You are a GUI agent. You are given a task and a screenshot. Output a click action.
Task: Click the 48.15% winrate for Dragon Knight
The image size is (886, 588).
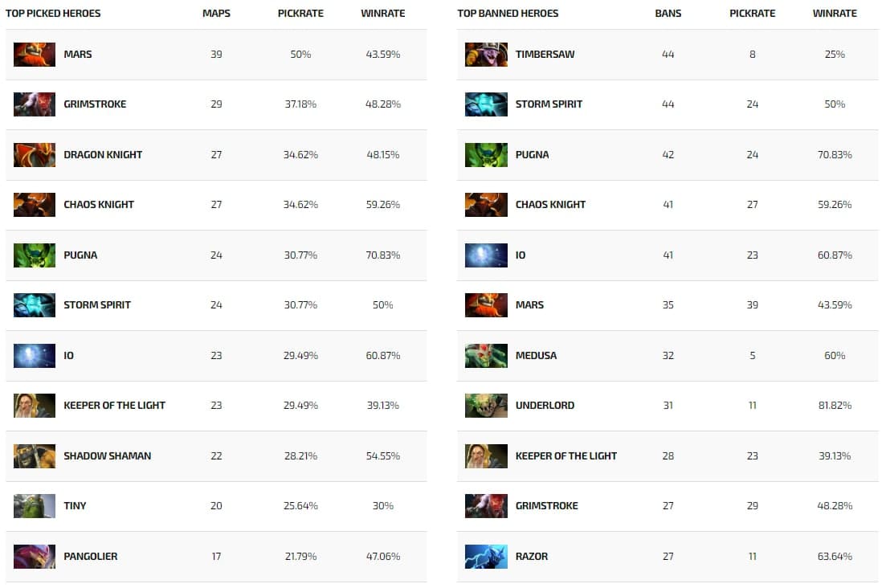383,154
